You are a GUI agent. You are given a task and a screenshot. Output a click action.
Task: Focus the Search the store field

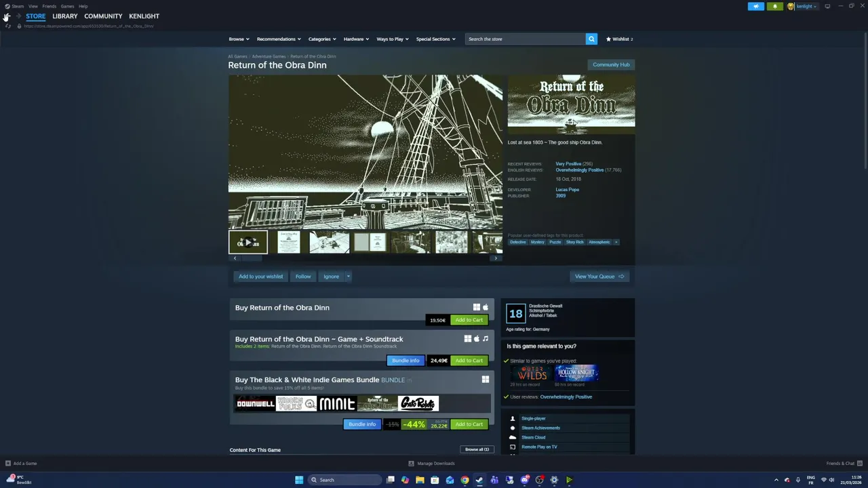(526, 39)
